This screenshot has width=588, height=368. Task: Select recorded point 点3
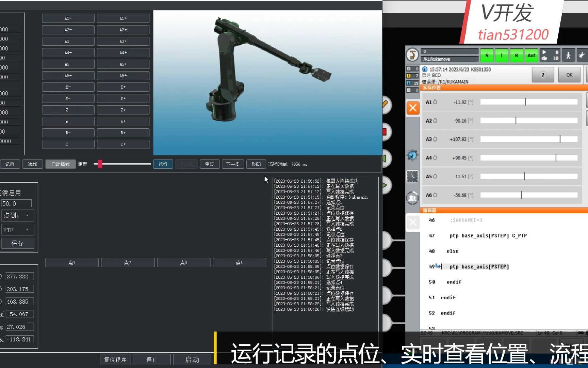tap(184, 263)
